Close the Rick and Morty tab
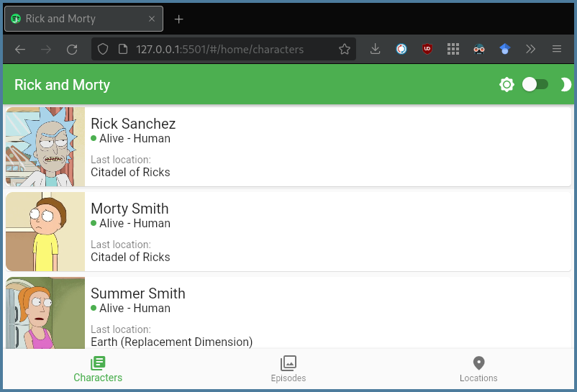Image resolution: width=577 pixels, height=392 pixels. [x=152, y=19]
